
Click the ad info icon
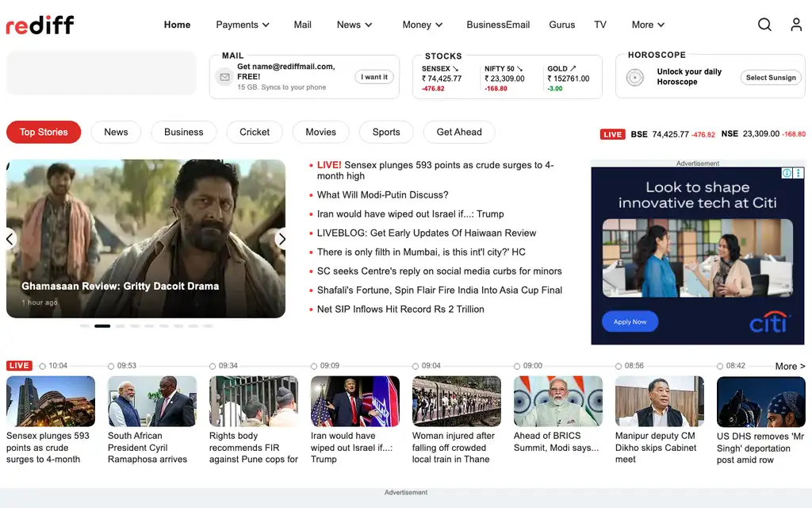pos(787,173)
